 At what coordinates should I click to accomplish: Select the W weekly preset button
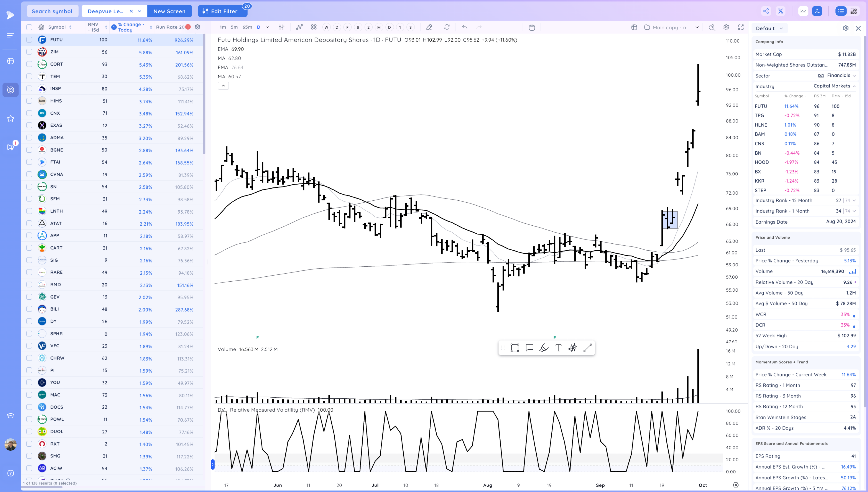click(326, 27)
